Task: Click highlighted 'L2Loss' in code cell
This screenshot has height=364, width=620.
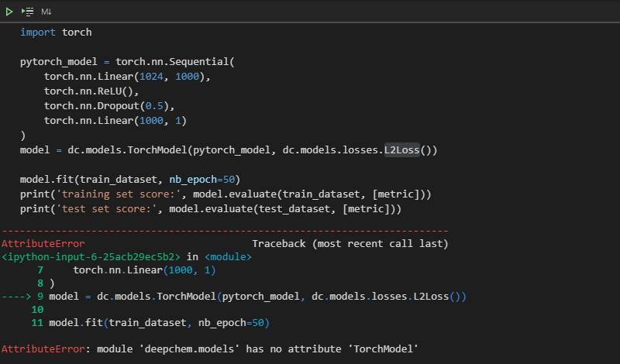Action: [401, 150]
